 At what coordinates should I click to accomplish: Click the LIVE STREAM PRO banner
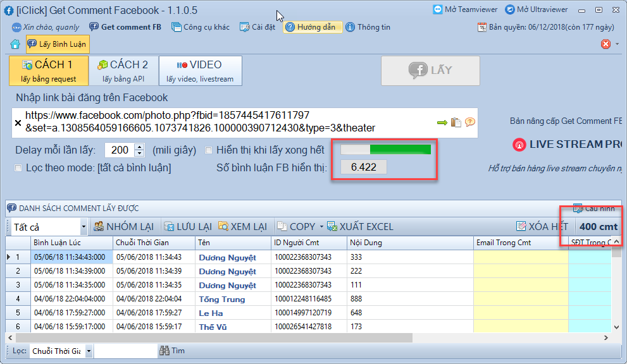point(567,144)
